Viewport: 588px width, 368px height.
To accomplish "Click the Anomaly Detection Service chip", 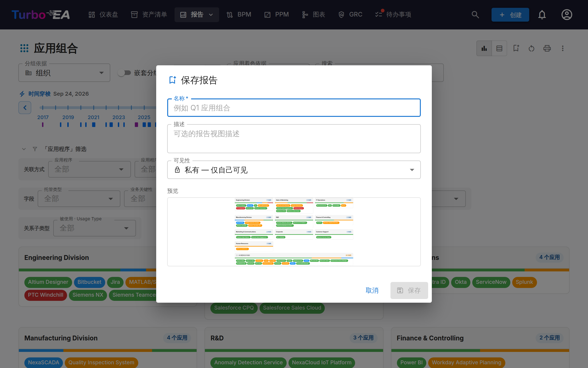I will pyautogui.click(x=249, y=363).
